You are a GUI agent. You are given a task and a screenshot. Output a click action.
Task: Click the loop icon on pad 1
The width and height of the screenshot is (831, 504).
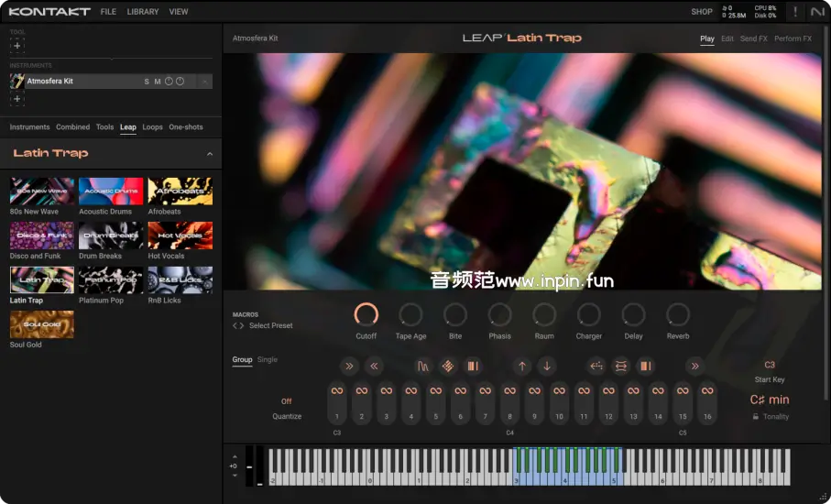coord(336,391)
